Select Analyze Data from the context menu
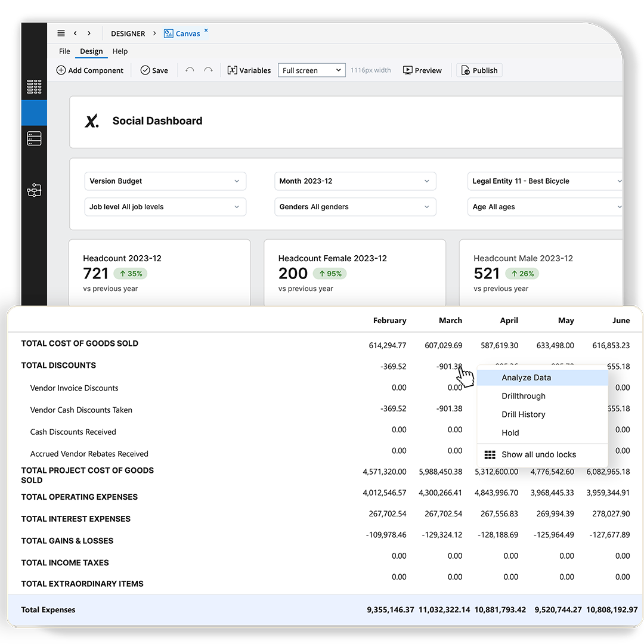Viewport: 644px width, 644px height. click(526, 377)
